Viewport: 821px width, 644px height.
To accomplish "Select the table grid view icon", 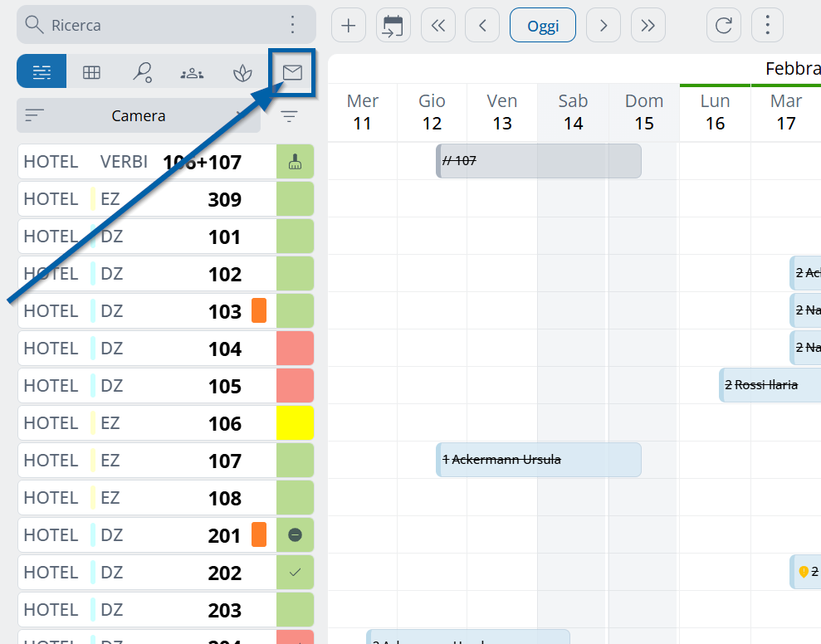I will [x=91, y=73].
